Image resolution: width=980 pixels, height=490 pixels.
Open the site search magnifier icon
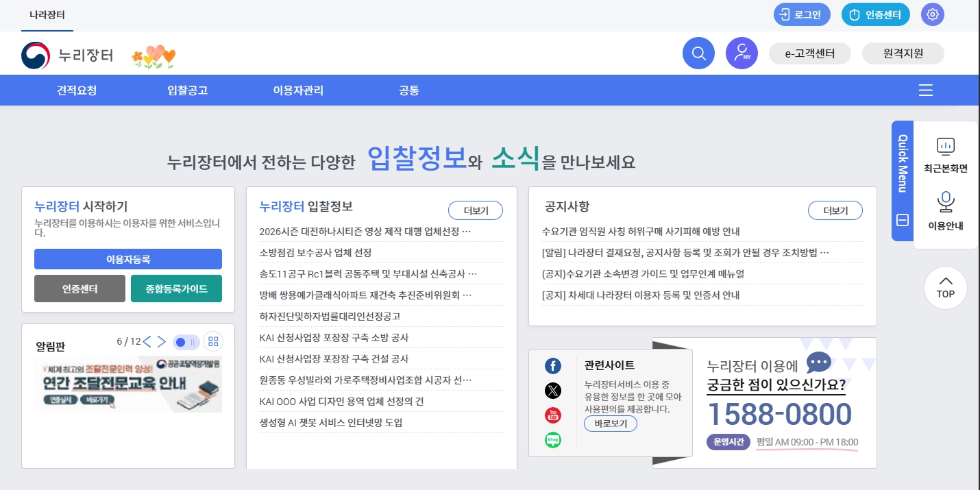[x=698, y=53]
